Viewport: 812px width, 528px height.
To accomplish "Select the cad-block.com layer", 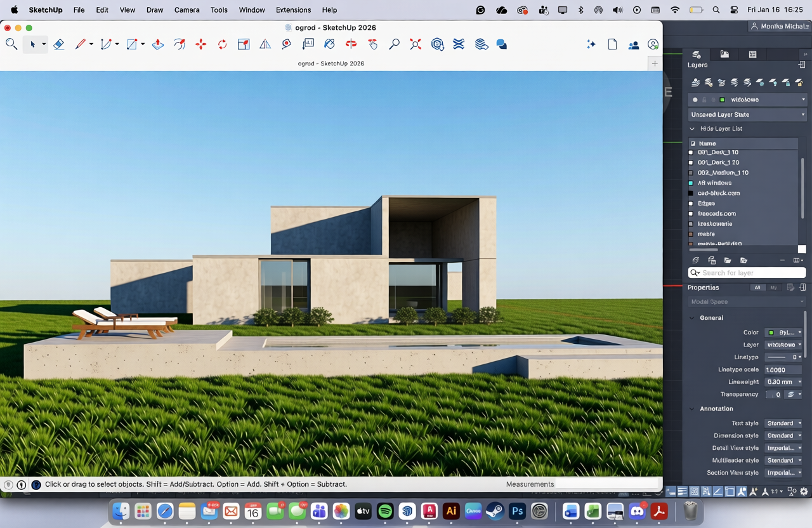I will (718, 193).
